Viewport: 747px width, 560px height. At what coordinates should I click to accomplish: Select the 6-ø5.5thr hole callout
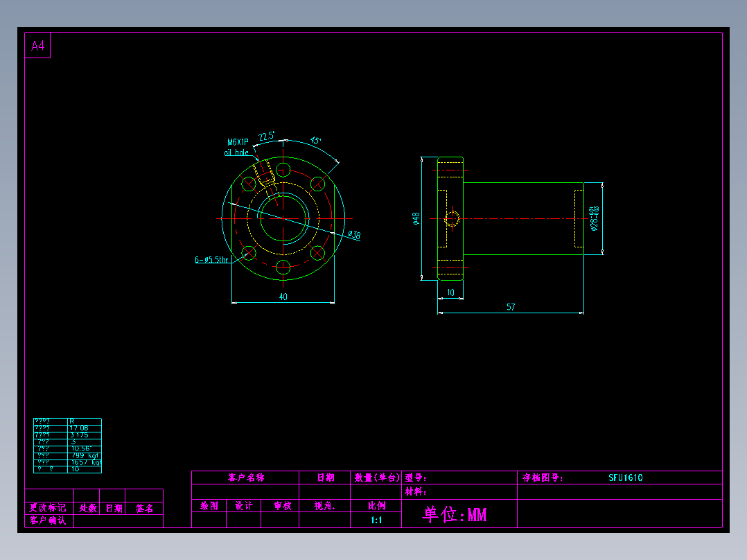(x=211, y=260)
